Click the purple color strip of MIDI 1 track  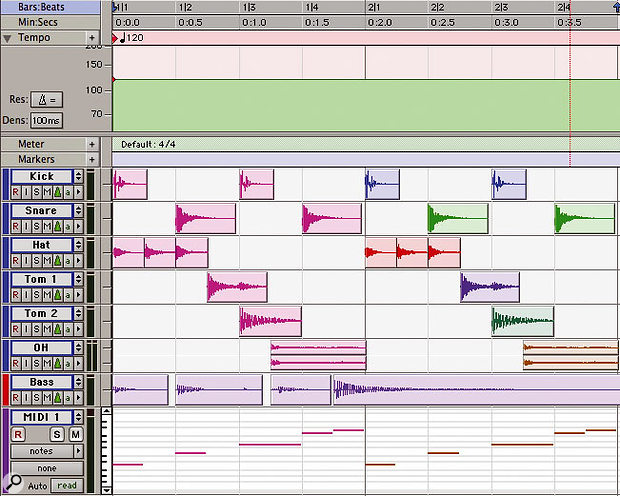pyautogui.click(x=6, y=452)
